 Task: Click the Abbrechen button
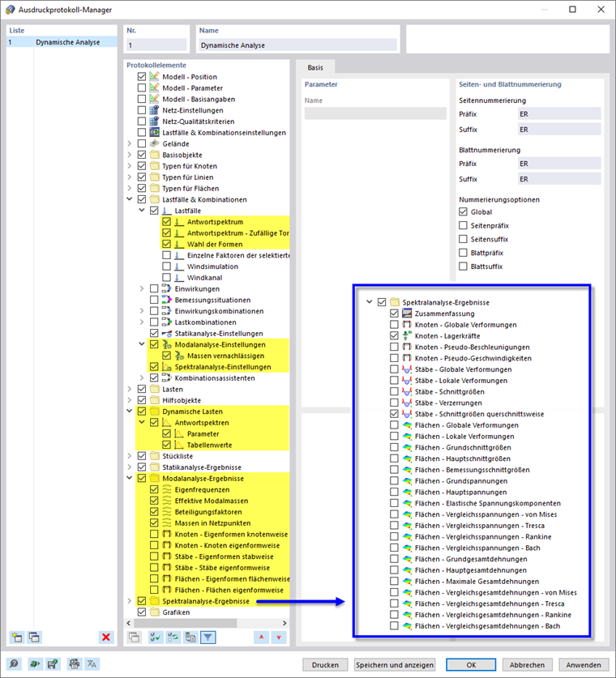[527, 664]
